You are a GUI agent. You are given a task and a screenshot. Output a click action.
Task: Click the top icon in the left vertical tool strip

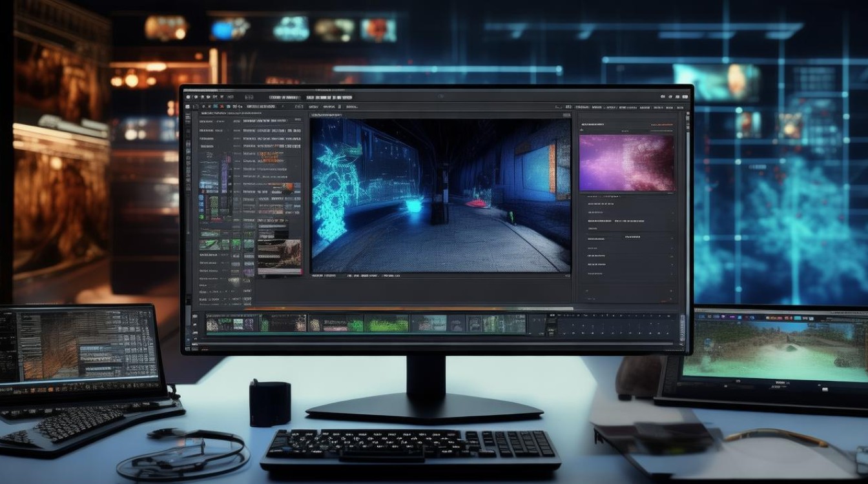[188, 117]
